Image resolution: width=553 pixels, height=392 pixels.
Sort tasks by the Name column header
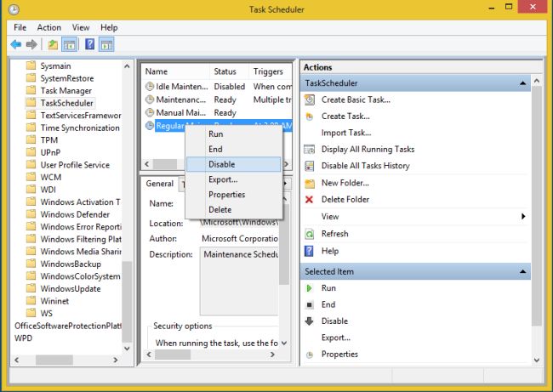click(175, 71)
